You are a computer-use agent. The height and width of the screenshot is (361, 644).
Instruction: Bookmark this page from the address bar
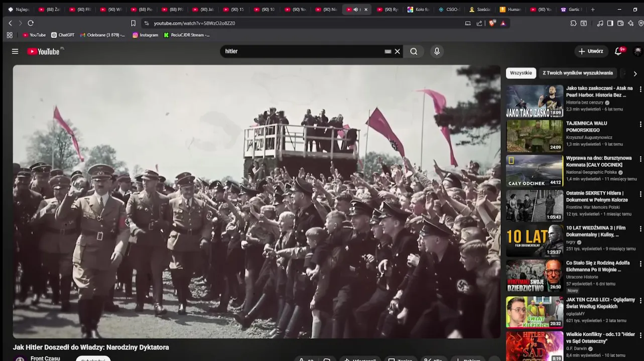pos(133,23)
